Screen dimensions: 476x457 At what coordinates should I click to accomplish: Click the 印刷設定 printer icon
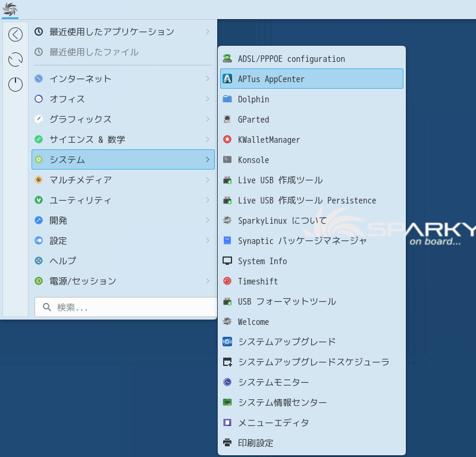(227, 443)
